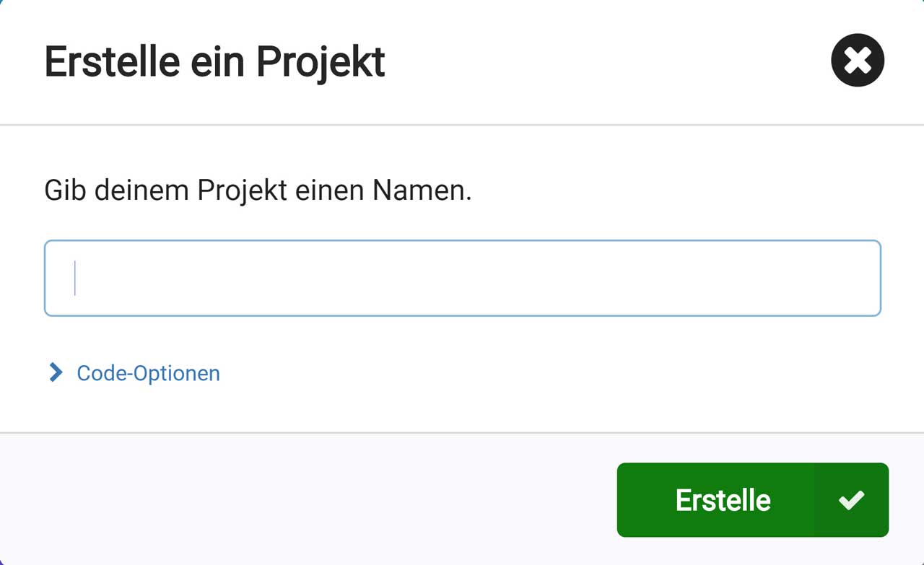Image resolution: width=924 pixels, height=565 pixels.
Task: Toggle the Code-Optionen disclosure section
Action: pyautogui.click(x=134, y=373)
